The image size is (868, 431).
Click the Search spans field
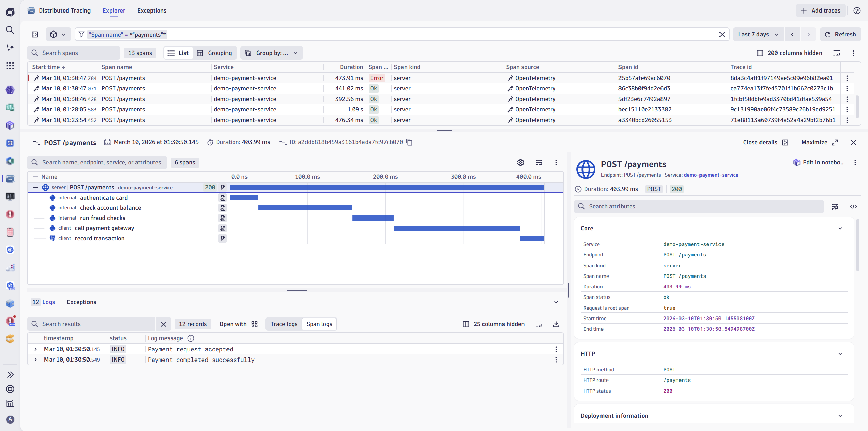[x=74, y=53]
